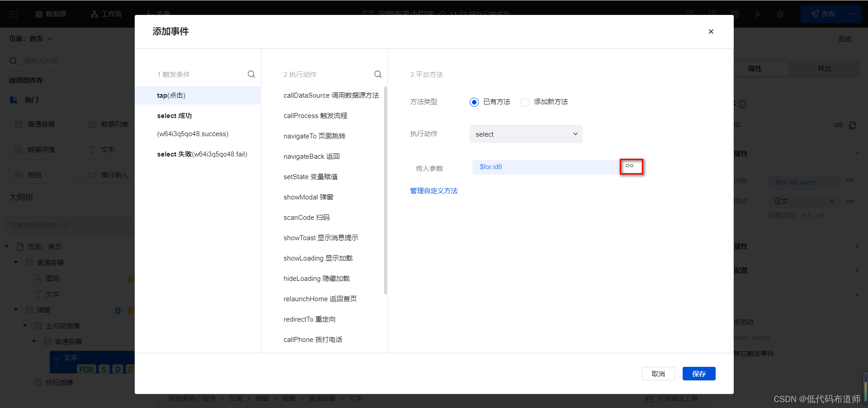Viewport: 868px width, 408px height.
Task: Collapse the 页面: 首页 tree node
Action: pyautogui.click(x=7, y=247)
